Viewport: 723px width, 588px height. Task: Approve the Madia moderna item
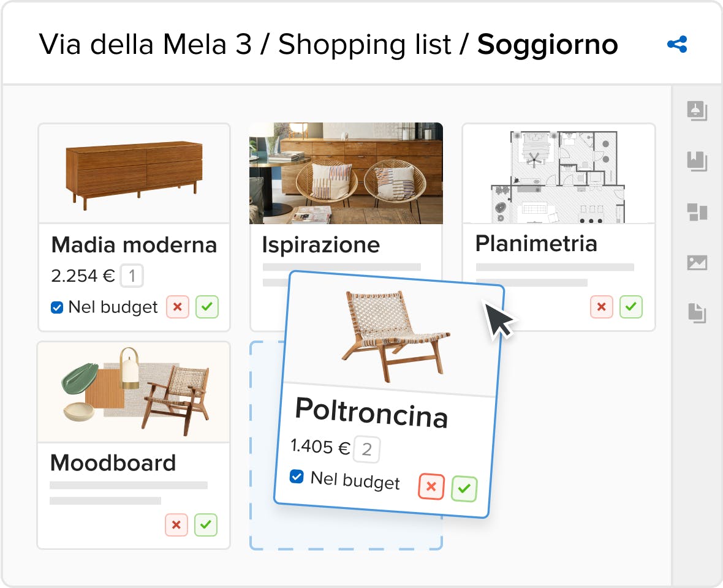tap(207, 307)
